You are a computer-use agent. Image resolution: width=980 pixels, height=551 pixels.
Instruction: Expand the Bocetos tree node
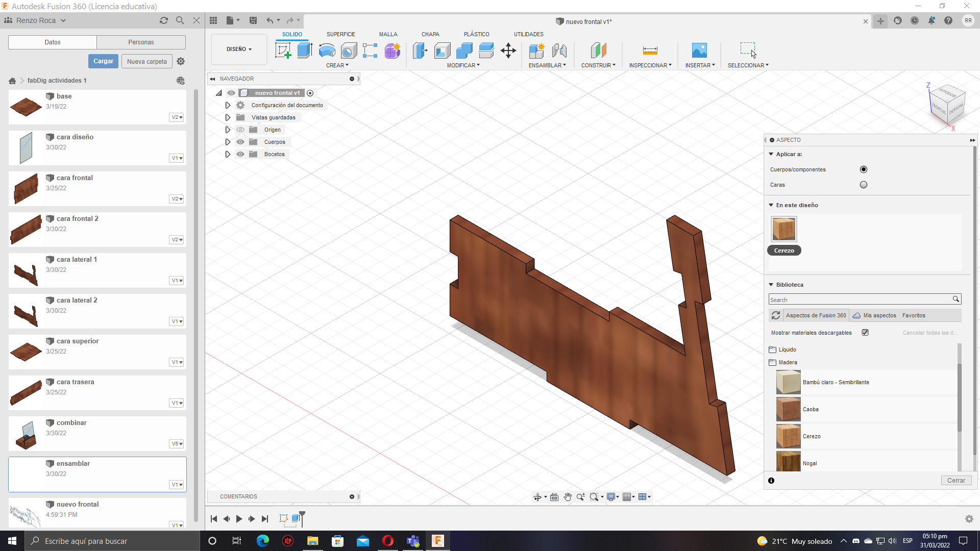point(228,154)
